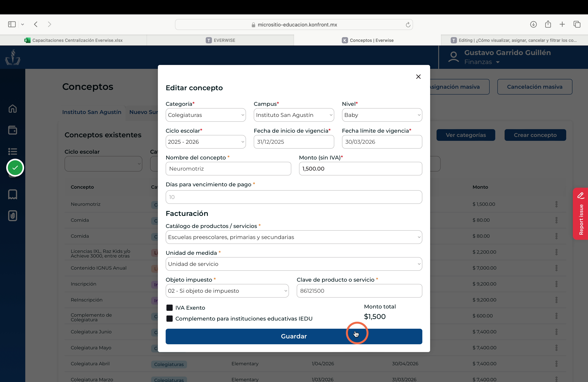588x382 pixels.
Task: Click Ver categorías button
Action: [466, 135]
